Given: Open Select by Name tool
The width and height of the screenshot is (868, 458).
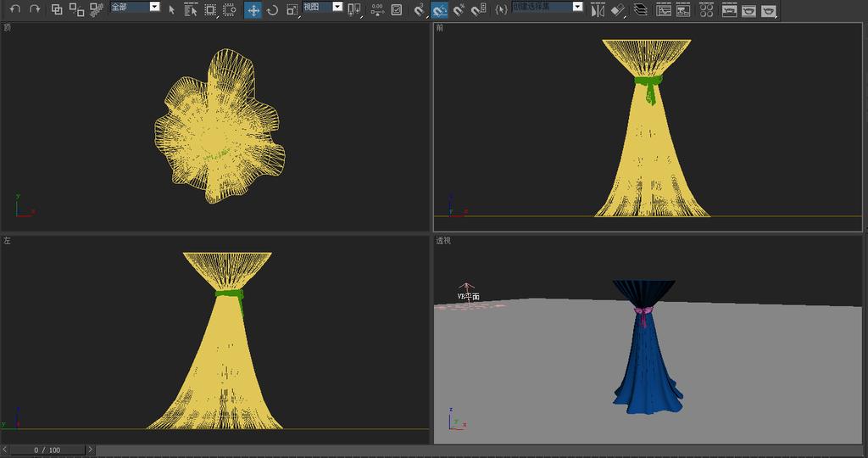Looking at the screenshot, I should [191, 10].
